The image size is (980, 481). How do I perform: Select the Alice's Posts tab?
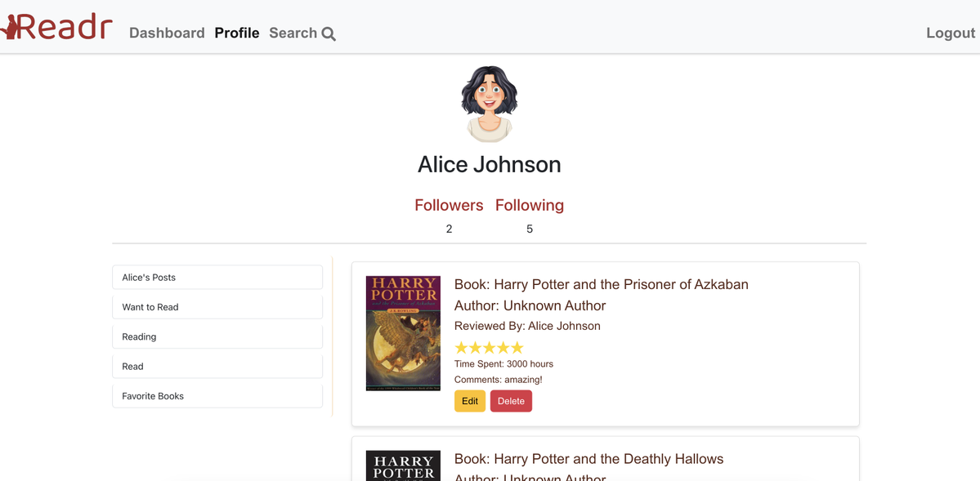click(217, 278)
